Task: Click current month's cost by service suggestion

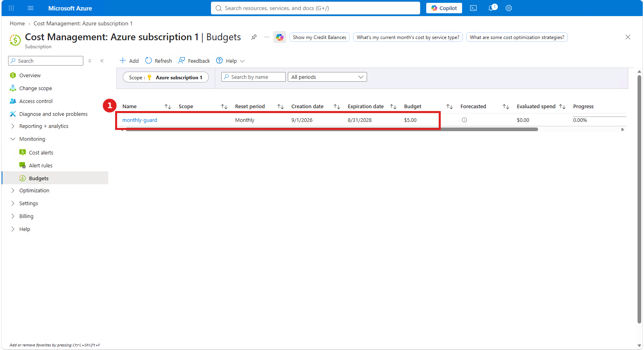Action: pos(408,37)
